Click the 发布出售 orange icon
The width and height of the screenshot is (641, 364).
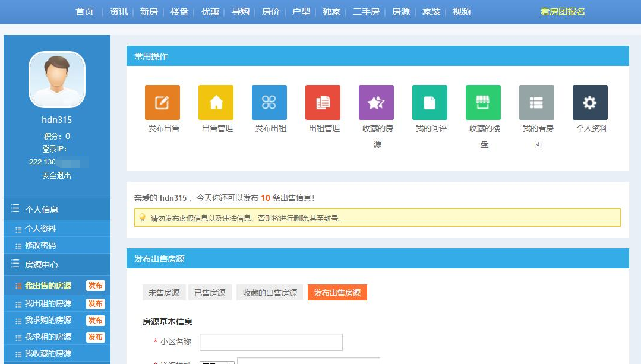pyautogui.click(x=162, y=102)
